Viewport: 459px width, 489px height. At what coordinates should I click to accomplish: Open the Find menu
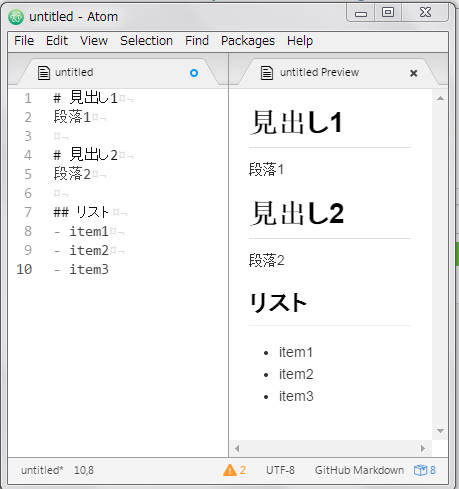tap(197, 41)
